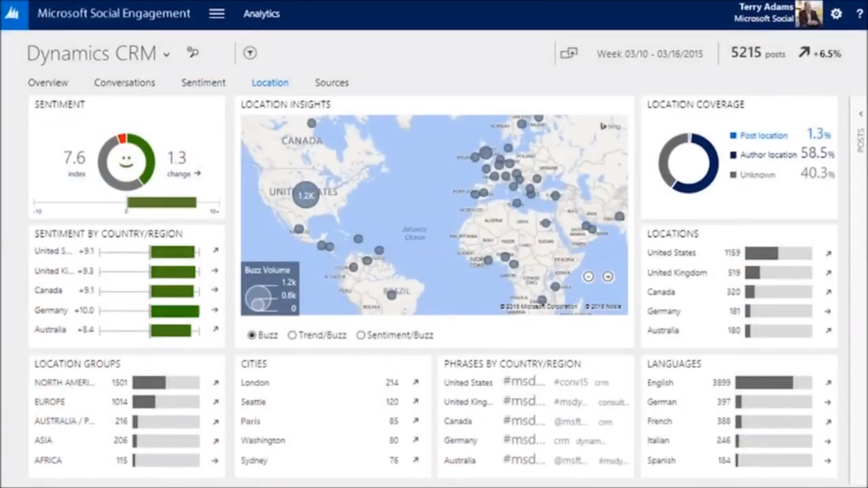This screenshot has width=868, height=488.
Task: Click the search topic configuration icon
Action: [x=193, y=53]
